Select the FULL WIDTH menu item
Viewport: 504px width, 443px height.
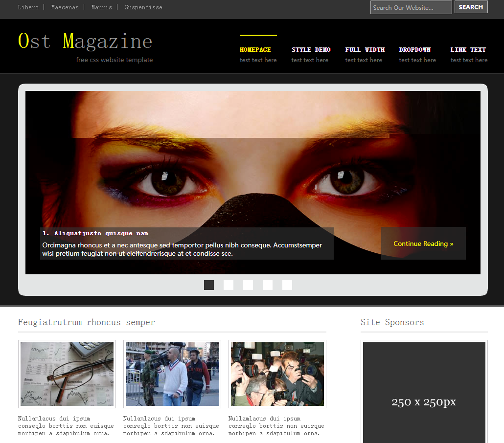(x=365, y=50)
